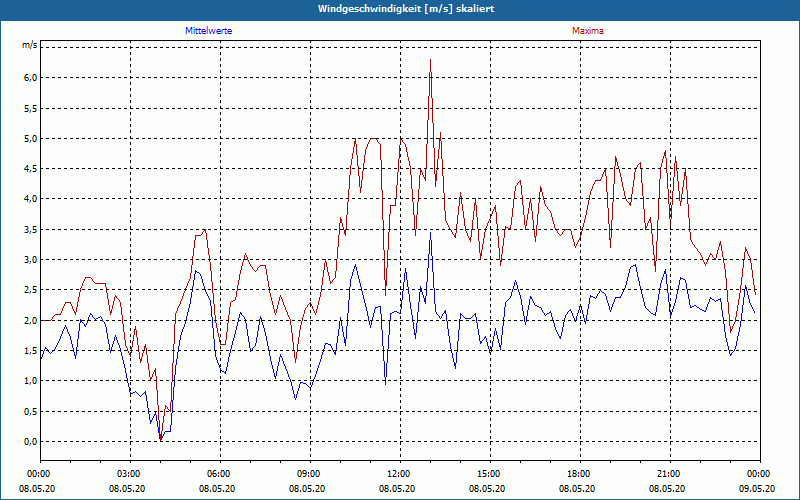Select the blue 'Mittelwerte' legend label
Image resolution: width=800 pixels, height=500 pixels.
coord(209,31)
